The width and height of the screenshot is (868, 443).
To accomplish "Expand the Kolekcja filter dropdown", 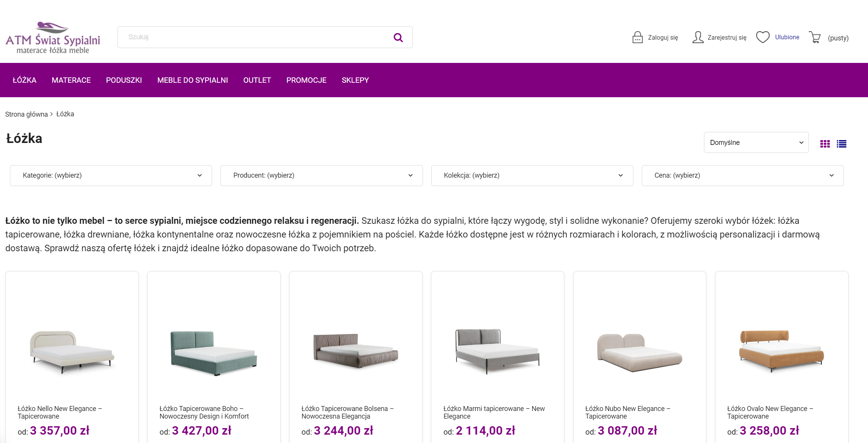I will pos(532,175).
